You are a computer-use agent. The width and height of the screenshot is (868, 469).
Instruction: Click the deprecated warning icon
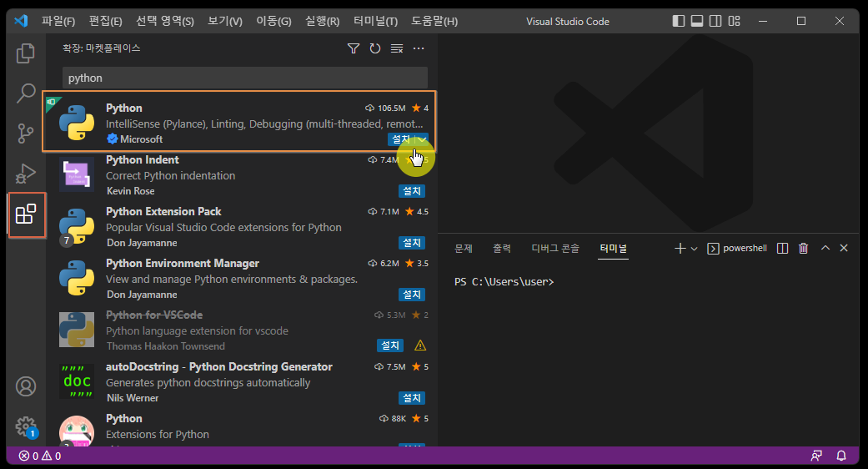[420, 345]
